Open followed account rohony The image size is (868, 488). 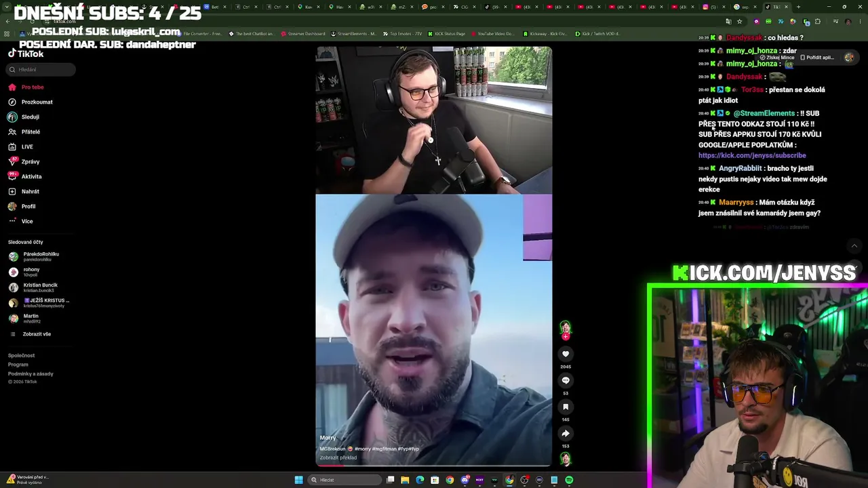(25, 272)
